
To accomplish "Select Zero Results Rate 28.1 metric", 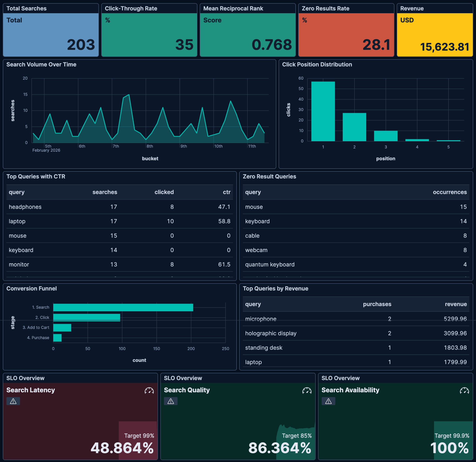I will click(346, 35).
